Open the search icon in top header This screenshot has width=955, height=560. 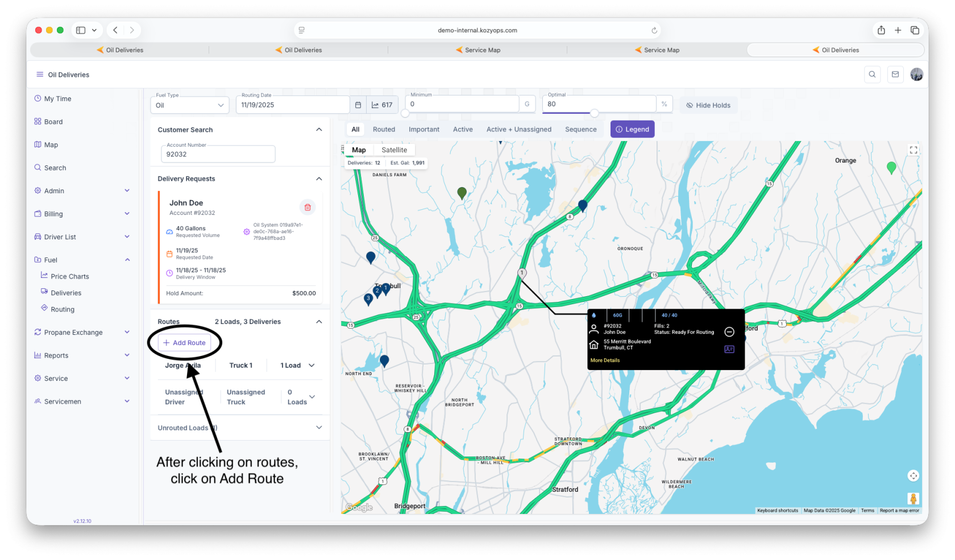872,74
